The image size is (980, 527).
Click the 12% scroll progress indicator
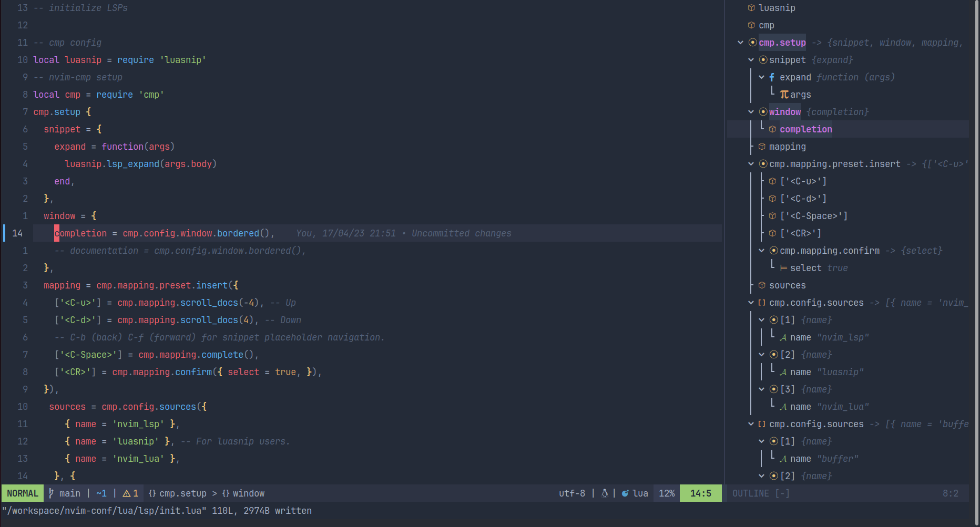666,493
